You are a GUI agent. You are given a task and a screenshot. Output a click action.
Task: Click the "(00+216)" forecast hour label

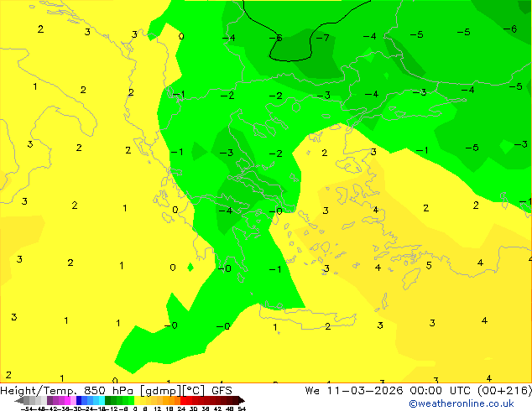(504, 391)
